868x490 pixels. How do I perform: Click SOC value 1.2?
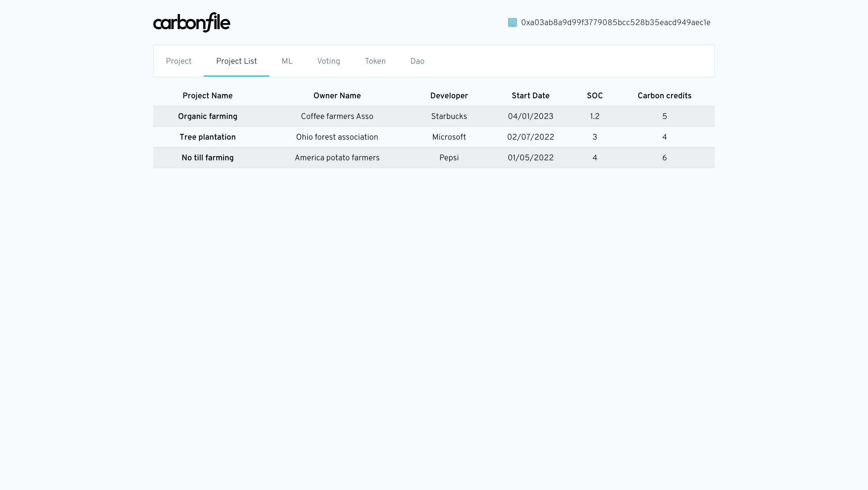click(595, 116)
